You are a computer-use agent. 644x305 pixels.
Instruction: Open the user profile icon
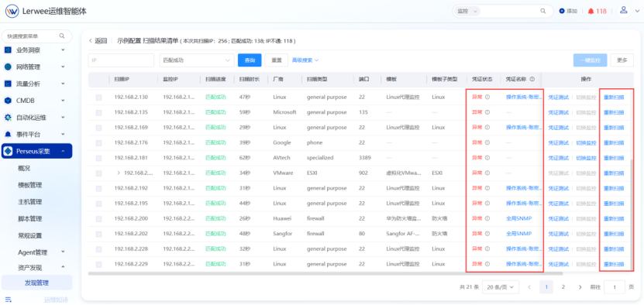click(x=624, y=10)
